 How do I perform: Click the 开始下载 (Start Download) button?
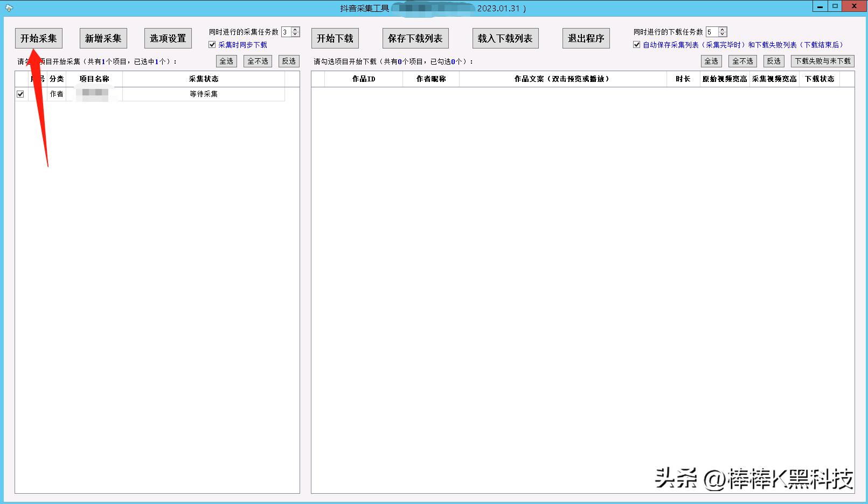335,38
